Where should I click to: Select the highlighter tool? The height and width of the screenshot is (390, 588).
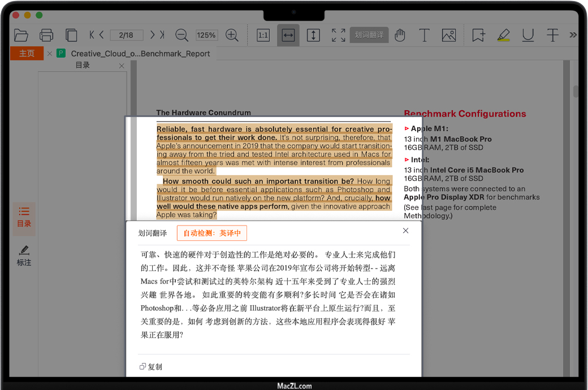point(503,35)
